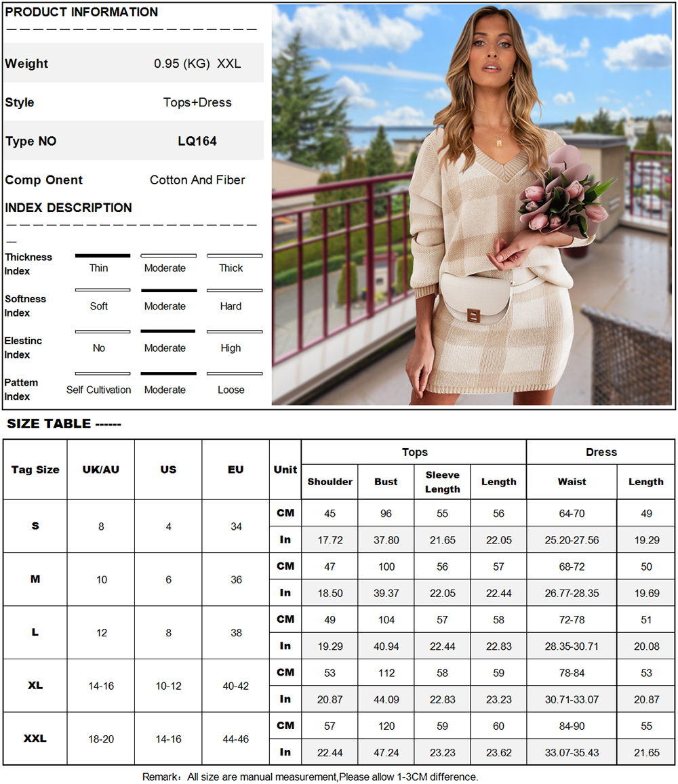Screen dimensions: 678x784
Task: Click the waist value 64-70
Action: (572, 514)
